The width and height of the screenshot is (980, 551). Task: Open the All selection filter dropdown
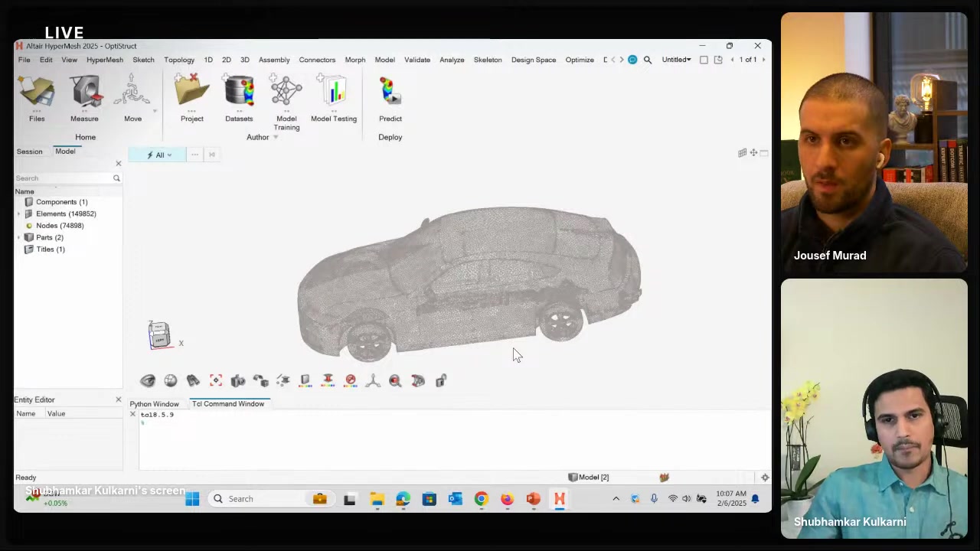[160, 155]
